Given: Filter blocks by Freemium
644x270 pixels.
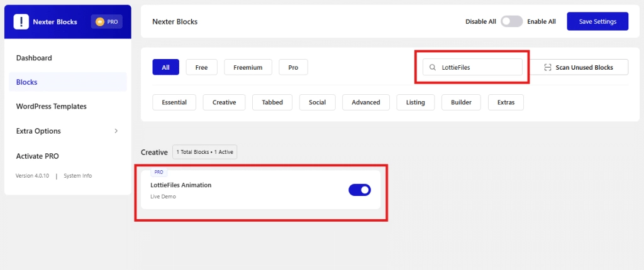Looking at the screenshot, I should [248, 67].
